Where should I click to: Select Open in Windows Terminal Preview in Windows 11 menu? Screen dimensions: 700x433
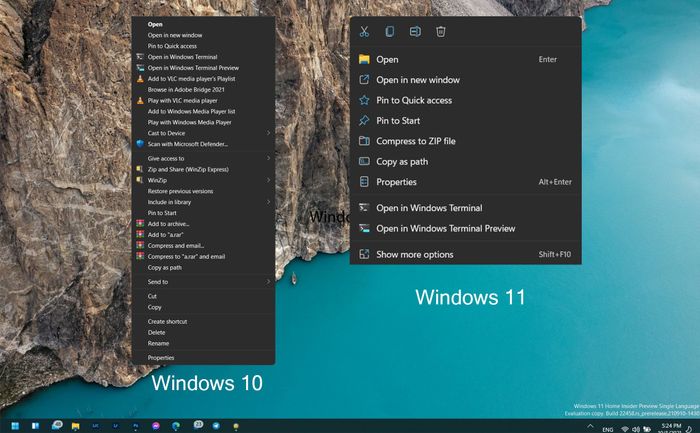[465, 229]
